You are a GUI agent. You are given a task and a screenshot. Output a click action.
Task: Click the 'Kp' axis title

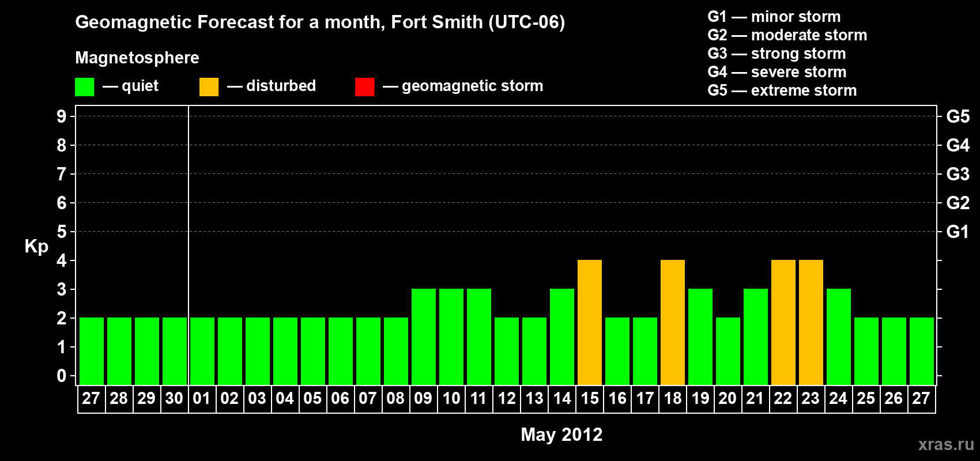pyautogui.click(x=36, y=247)
